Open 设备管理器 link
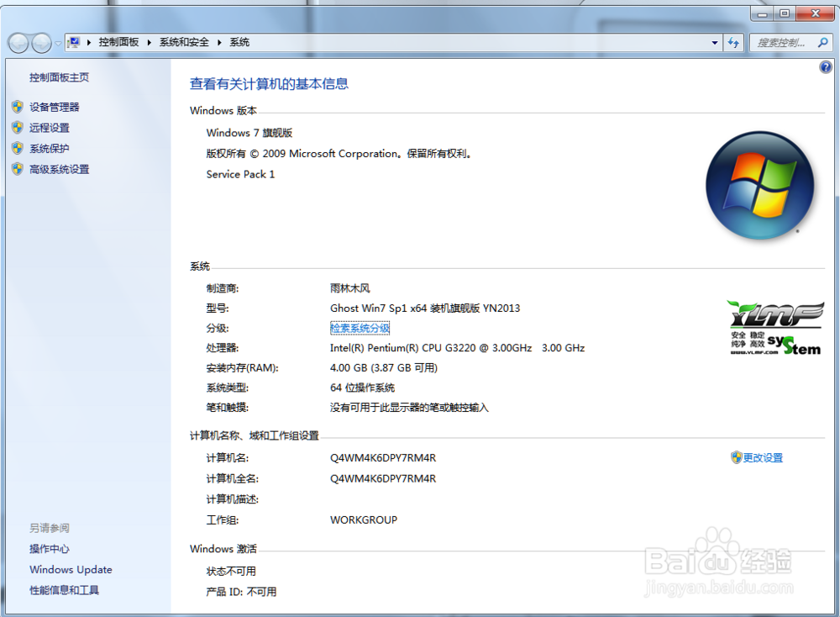840x617 pixels. [54, 108]
